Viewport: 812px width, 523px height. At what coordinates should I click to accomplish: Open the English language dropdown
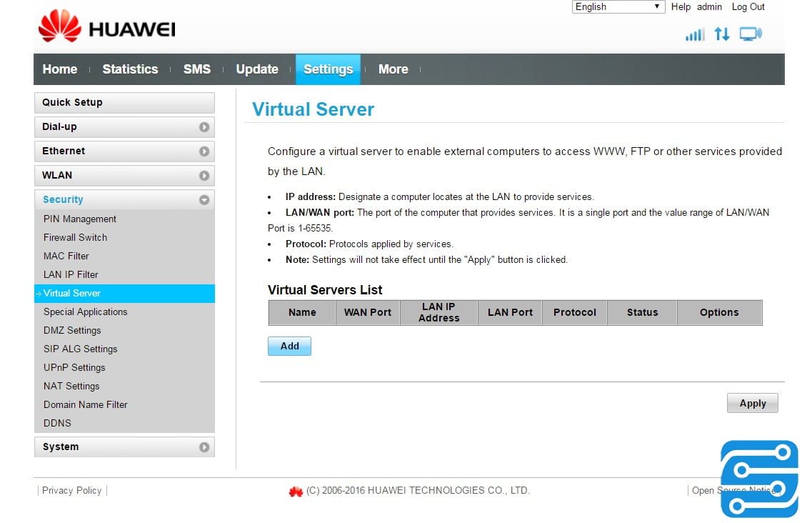(618, 7)
